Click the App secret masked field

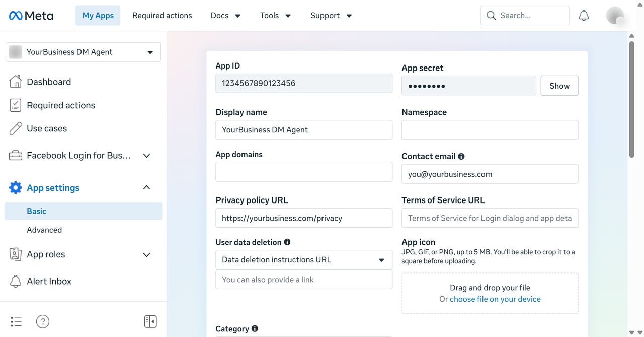pyautogui.click(x=469, y=86)
